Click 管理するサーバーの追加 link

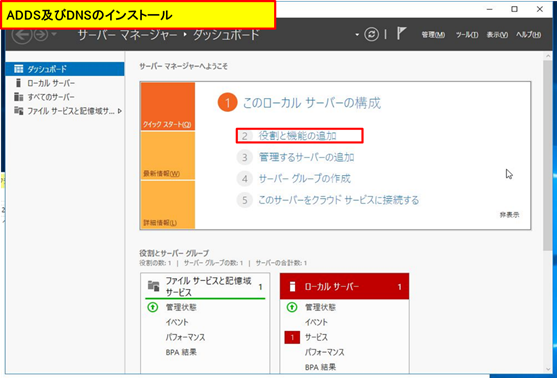coord(307,157)
